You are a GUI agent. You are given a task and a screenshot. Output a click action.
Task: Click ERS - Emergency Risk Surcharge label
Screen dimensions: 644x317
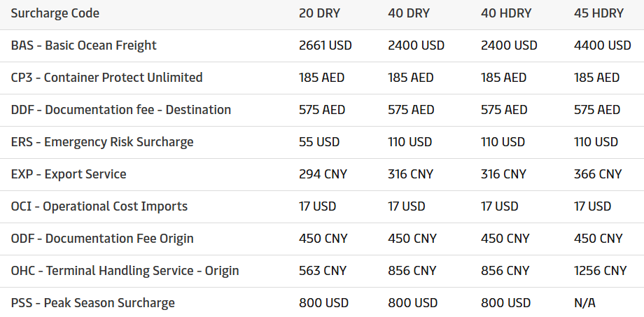(x=102, y=142)
